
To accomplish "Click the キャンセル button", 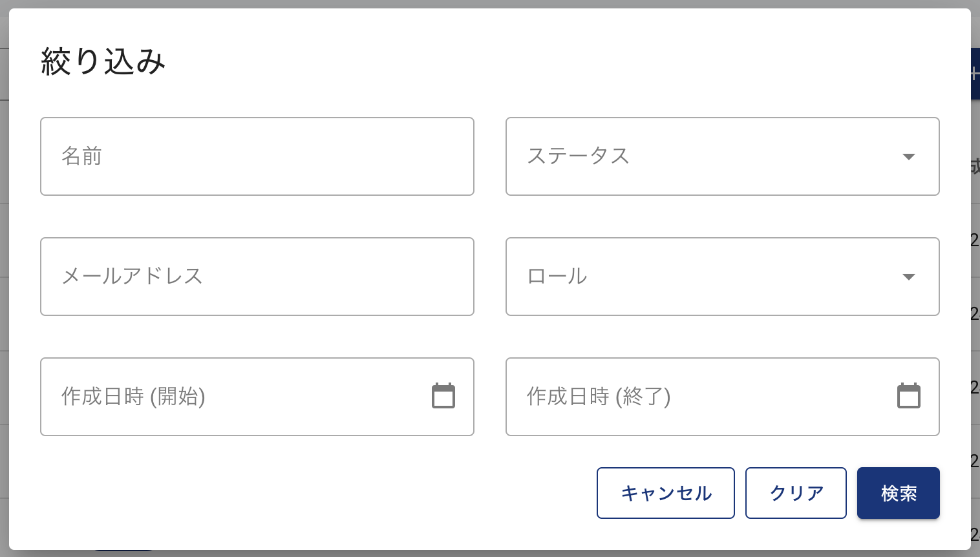I will pyautogui.click(x=665, y=493).
